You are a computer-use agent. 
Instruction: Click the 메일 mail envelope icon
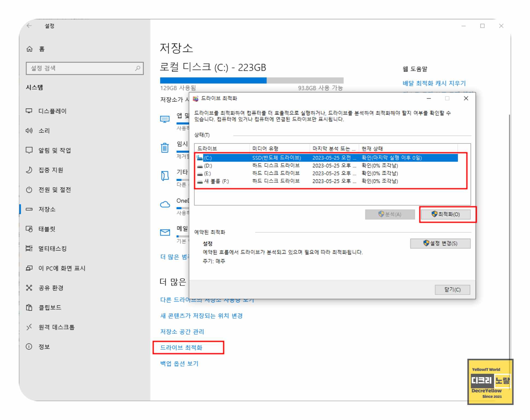[x=165, y=232]
